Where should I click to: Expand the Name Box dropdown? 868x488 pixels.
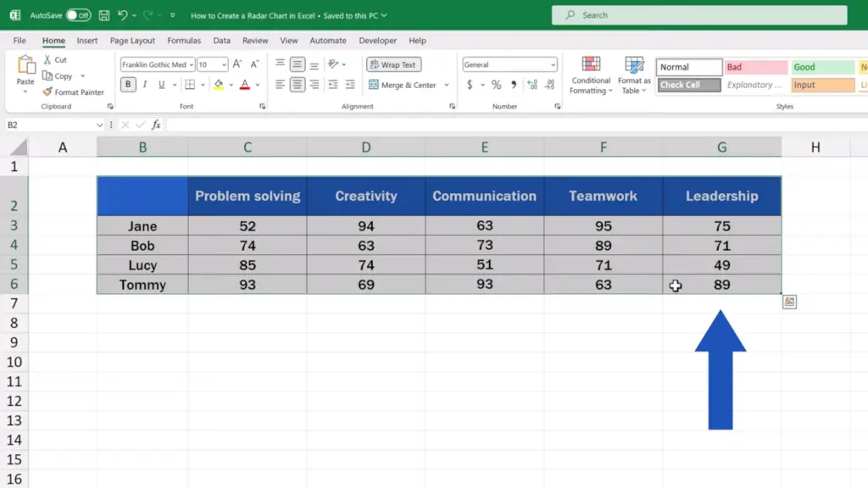99,125
